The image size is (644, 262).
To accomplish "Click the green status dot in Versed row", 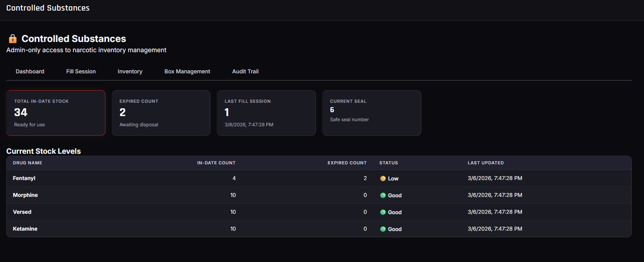I will coord(383,212).
